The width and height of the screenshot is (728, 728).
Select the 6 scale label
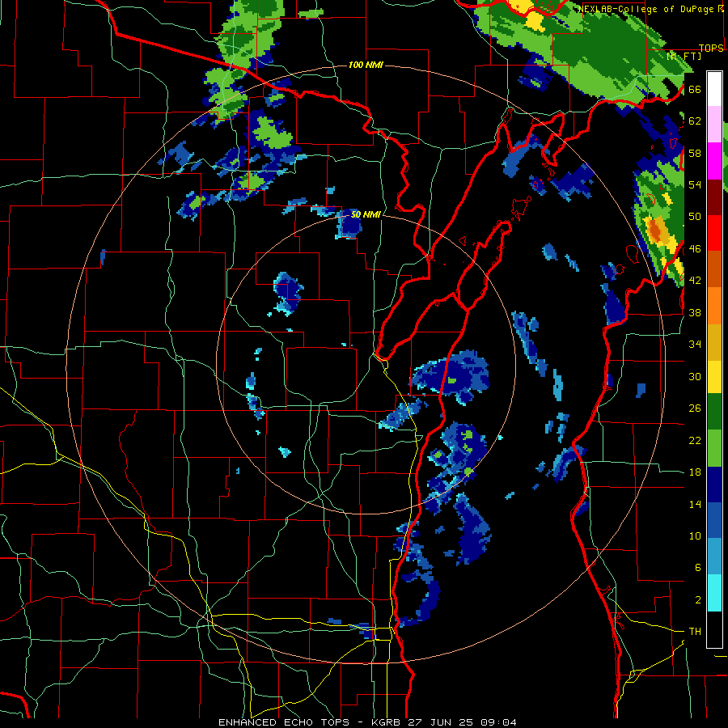click(x=697, y=567)
